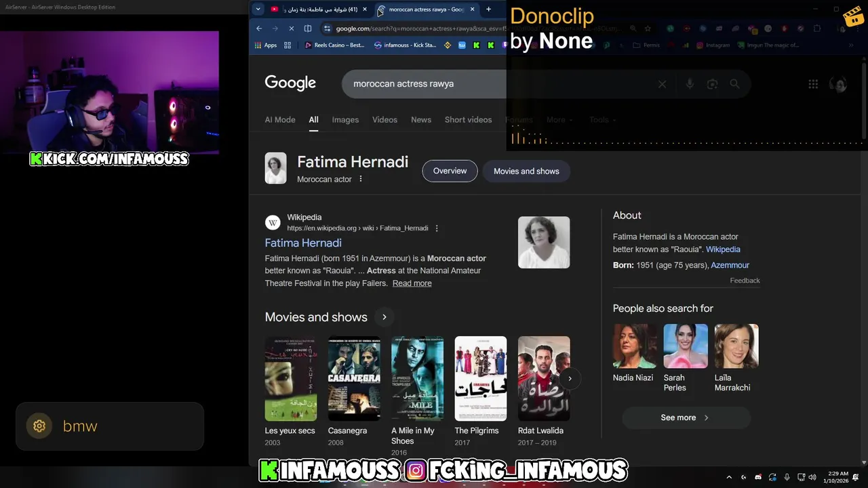
Task: Click the Google logo
Action: point(290,83)
